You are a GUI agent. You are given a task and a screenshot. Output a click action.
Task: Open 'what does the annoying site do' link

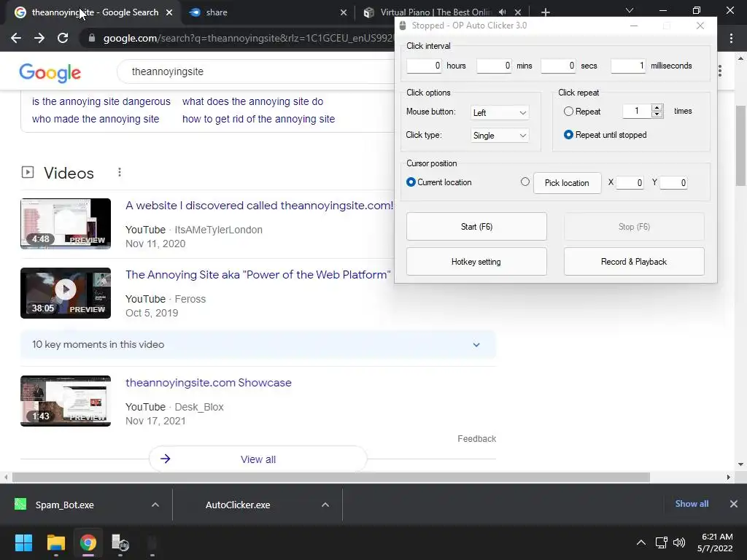click(252, 101)
